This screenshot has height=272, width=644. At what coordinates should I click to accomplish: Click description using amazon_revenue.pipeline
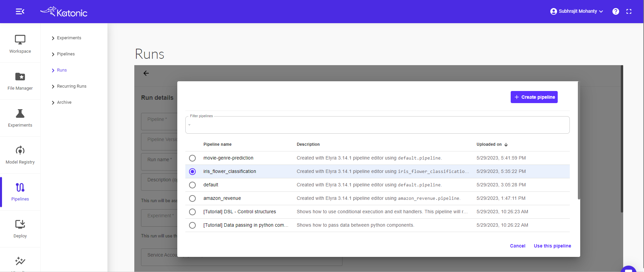pyautogui.click(x=379, y=198)
